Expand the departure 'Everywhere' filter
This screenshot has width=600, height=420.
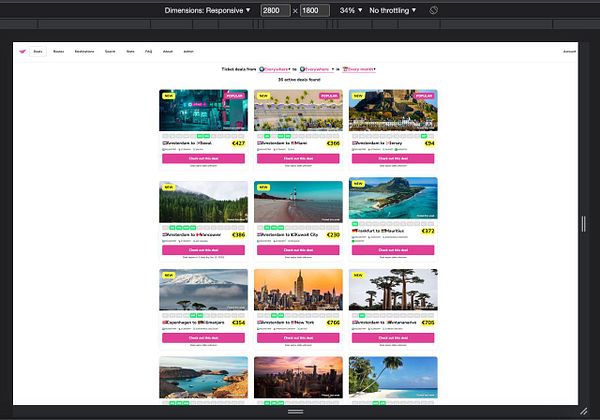277,69
